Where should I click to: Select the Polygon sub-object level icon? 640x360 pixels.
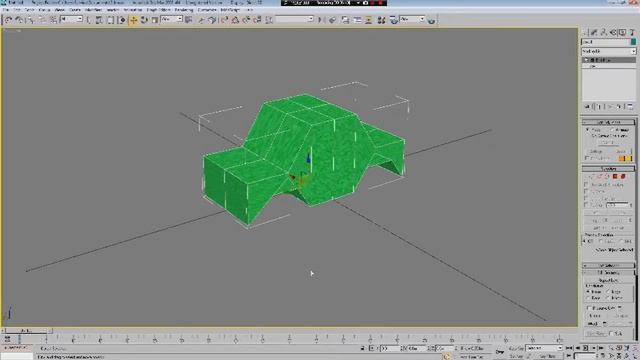click(x=615, y=176)
